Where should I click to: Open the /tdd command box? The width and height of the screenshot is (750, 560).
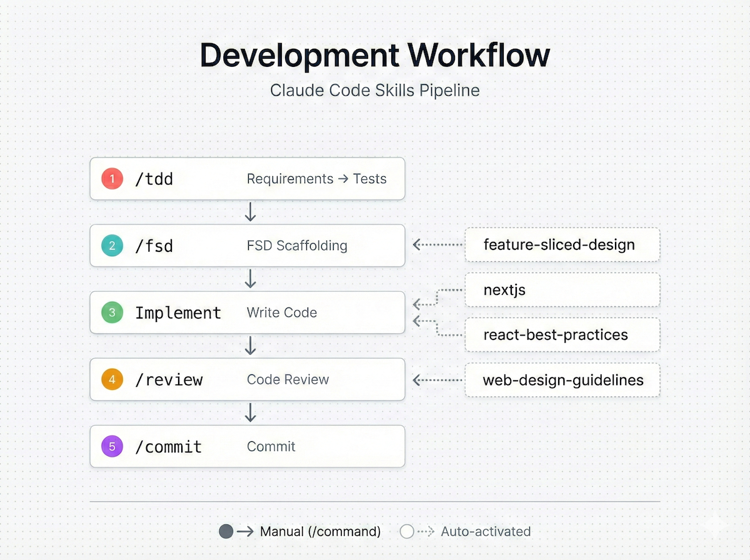(247, 179)
